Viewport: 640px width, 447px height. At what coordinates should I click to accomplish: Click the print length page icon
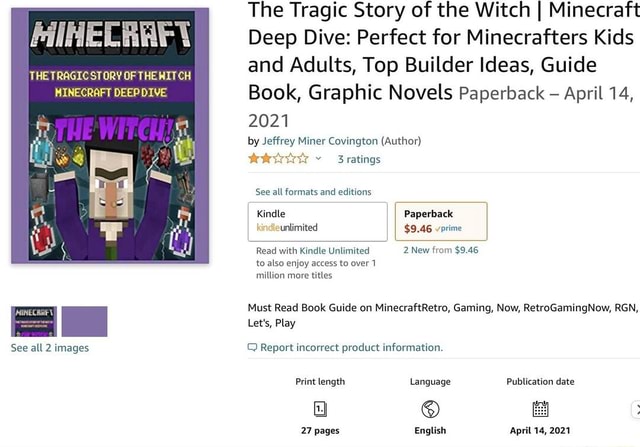[320, 408]
